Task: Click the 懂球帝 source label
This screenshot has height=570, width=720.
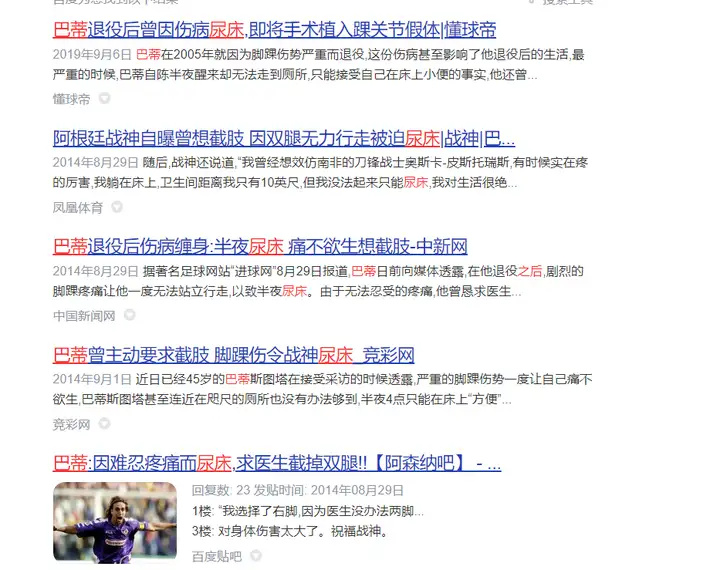Action: [x=71, y=99]
